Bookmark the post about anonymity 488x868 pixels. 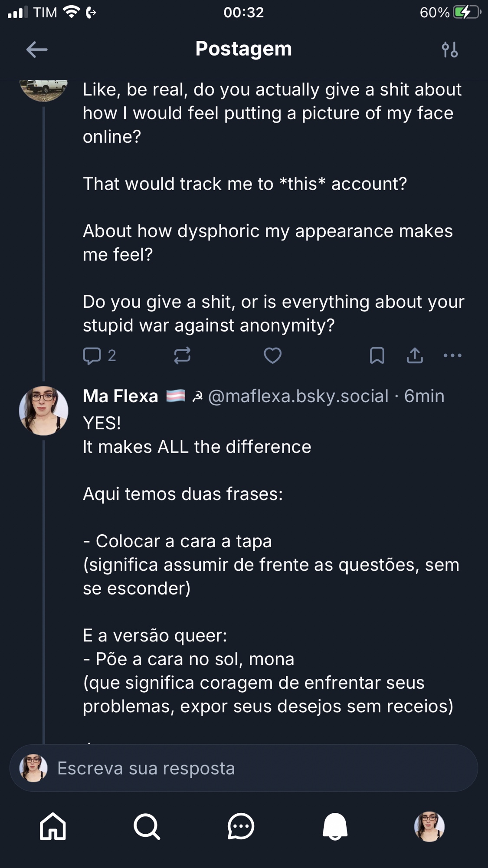point(377,355)
